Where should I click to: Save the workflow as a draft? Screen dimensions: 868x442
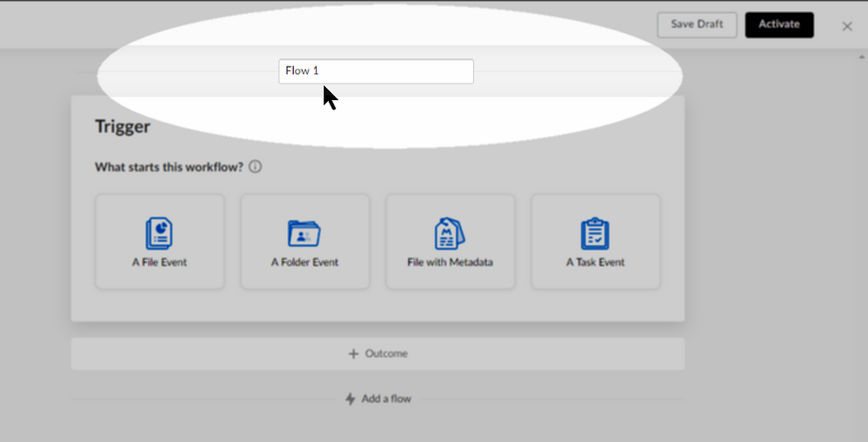(697, 25)
